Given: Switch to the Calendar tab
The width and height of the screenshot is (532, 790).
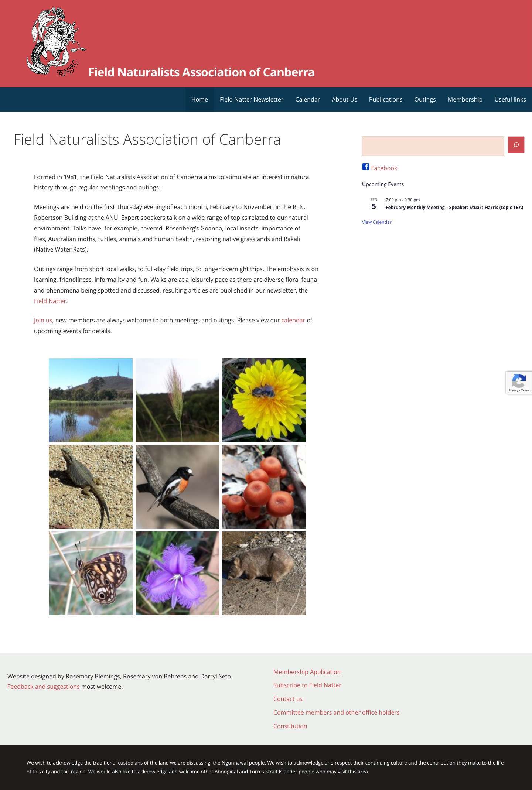Looking at the screenshot, I should pyautogui.click(x=307, y=99).
